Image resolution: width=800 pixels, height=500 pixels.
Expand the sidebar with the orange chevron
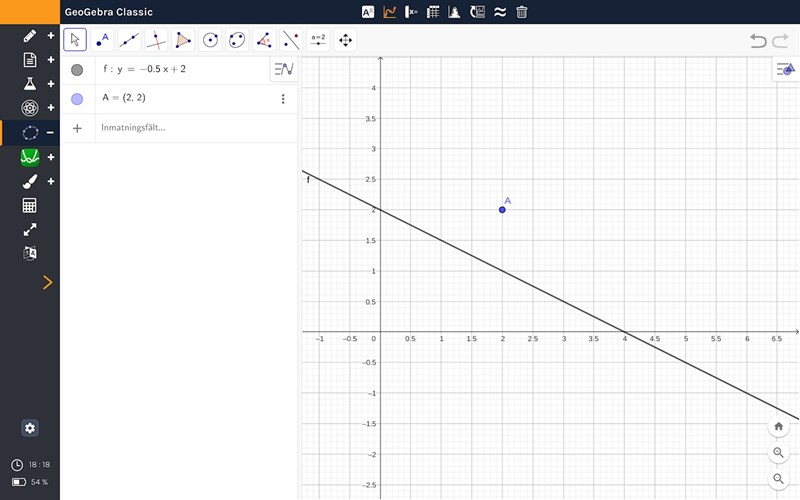point(47,283)
